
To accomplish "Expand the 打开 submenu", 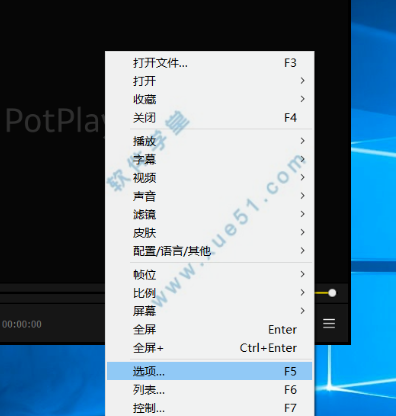I will pos(209,81).
